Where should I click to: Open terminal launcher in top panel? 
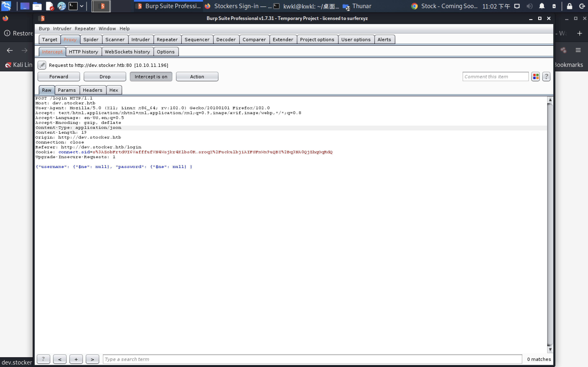coord(73,6)
